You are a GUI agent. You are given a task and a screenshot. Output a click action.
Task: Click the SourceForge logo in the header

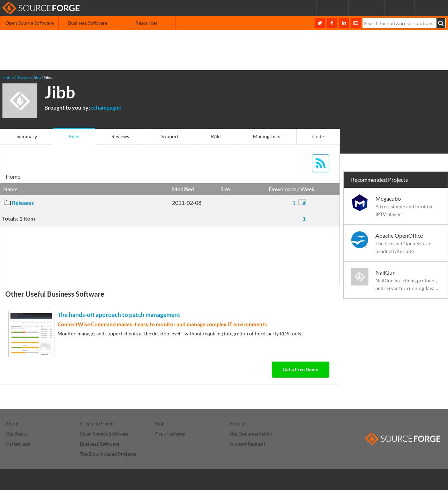click(x=41, y=8)
